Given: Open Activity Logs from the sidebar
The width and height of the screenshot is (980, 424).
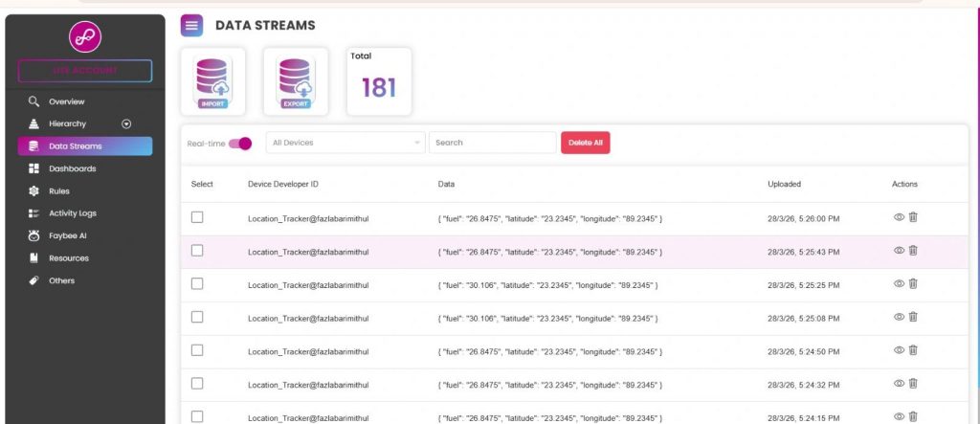Looking at the screenshot, I should (72, 213).
